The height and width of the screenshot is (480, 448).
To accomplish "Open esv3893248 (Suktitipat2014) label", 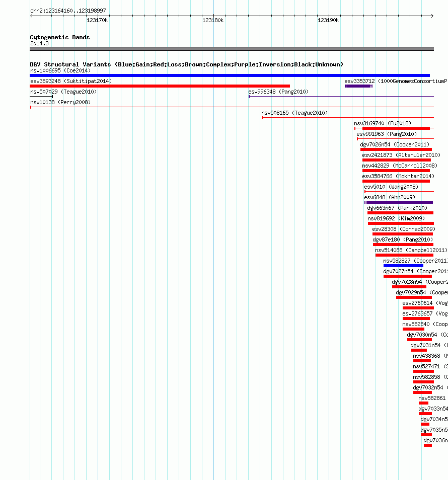I will tap(71, 81).
